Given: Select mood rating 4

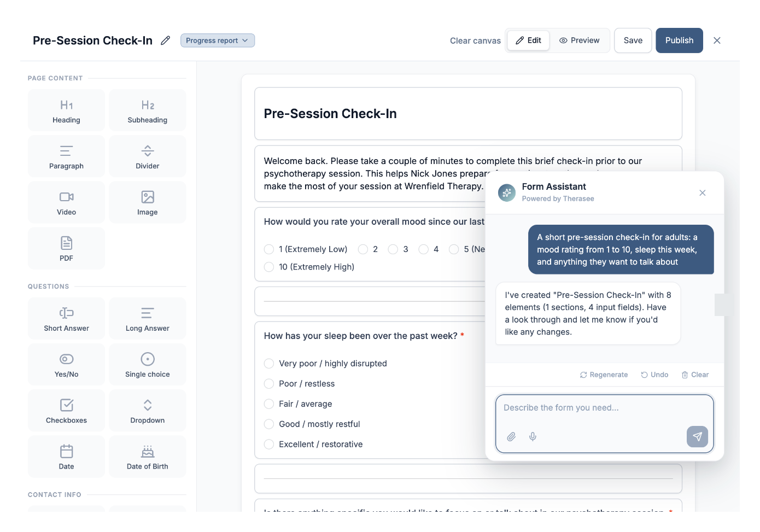Looking at the screenshot, I should (x=423, y=249).
